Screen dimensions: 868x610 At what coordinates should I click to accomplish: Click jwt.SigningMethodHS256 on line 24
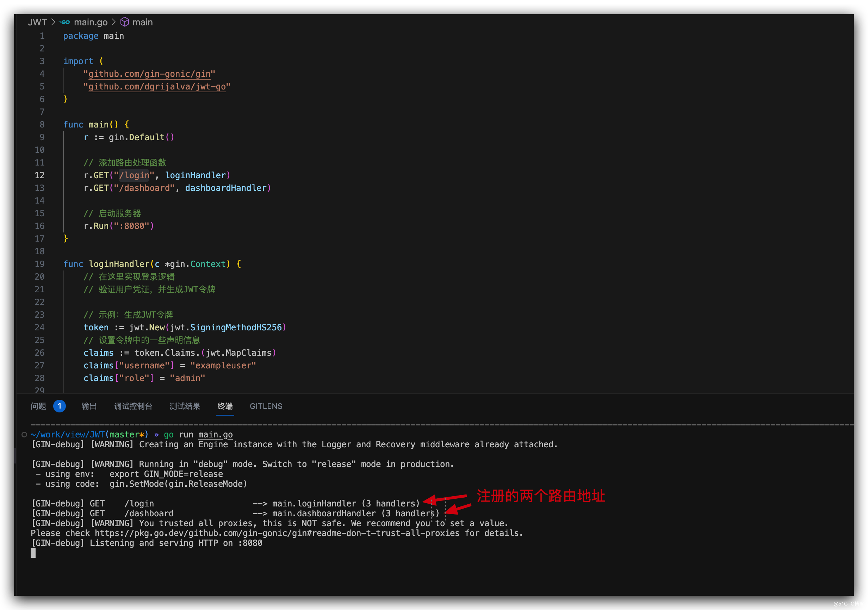(226, 328)
